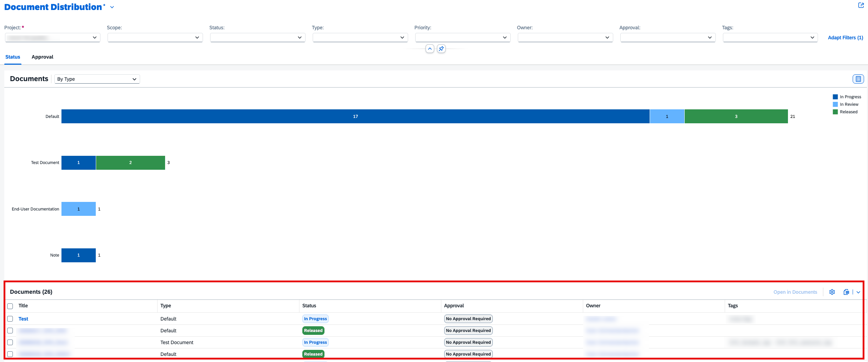Select the Approval tab
Viewport: 868px width, 362px height.
(x=43, y=57)
